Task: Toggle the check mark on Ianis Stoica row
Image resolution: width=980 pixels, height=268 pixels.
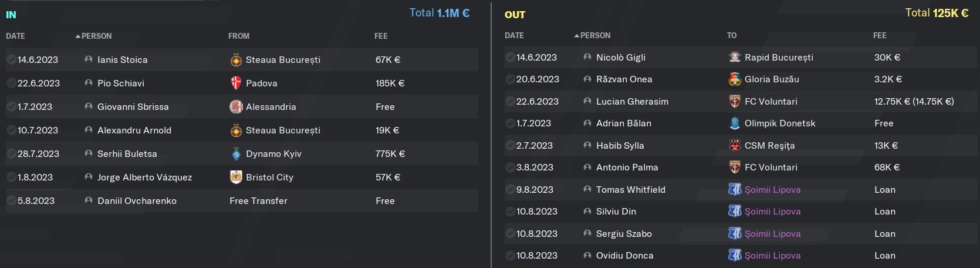Action: click(11, 60)
